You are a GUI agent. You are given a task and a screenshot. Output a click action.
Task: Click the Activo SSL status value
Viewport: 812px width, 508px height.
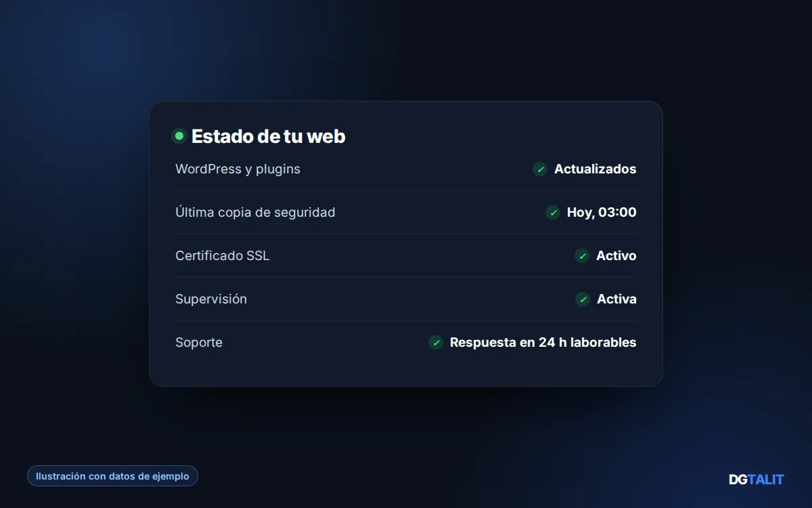[x=616, y=255]
